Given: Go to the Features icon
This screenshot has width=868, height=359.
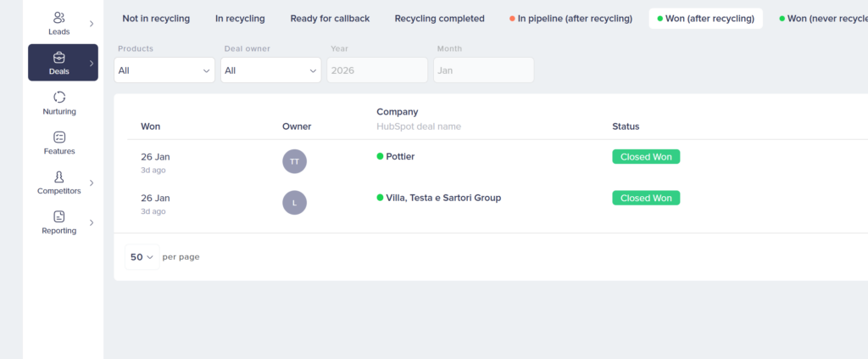Looking at the screenshot, I should 58,137.
